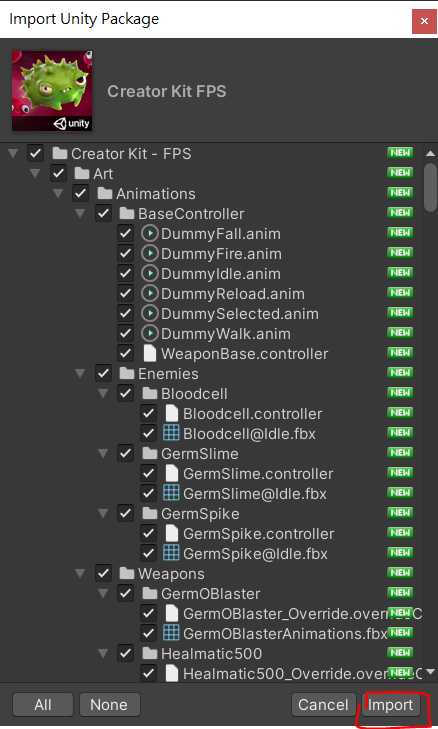Viewport: 438px width, 729px height.
Task: Click the GermSlime@Idle.fbx mesh icon
Action: pyautogui.click(x=171, y=493)
